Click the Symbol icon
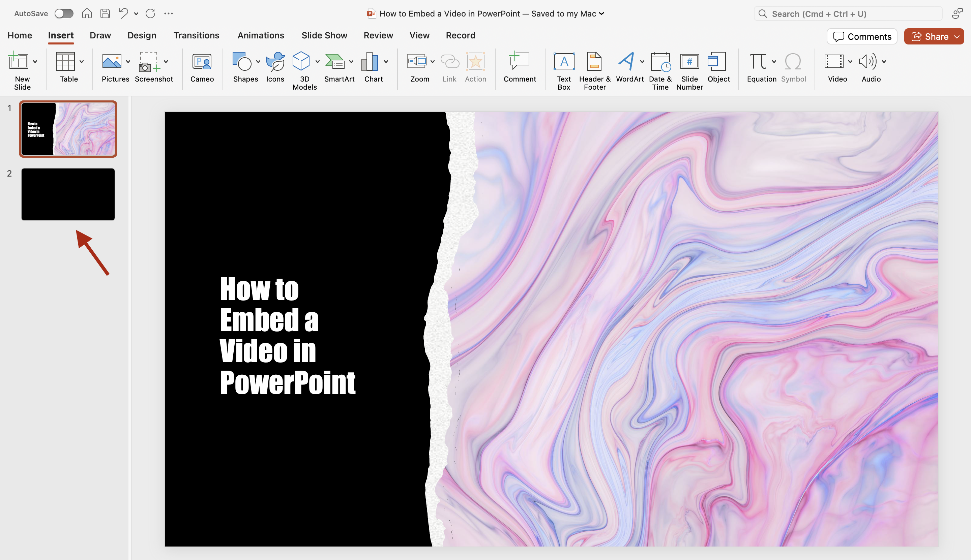 coord(793,61)
